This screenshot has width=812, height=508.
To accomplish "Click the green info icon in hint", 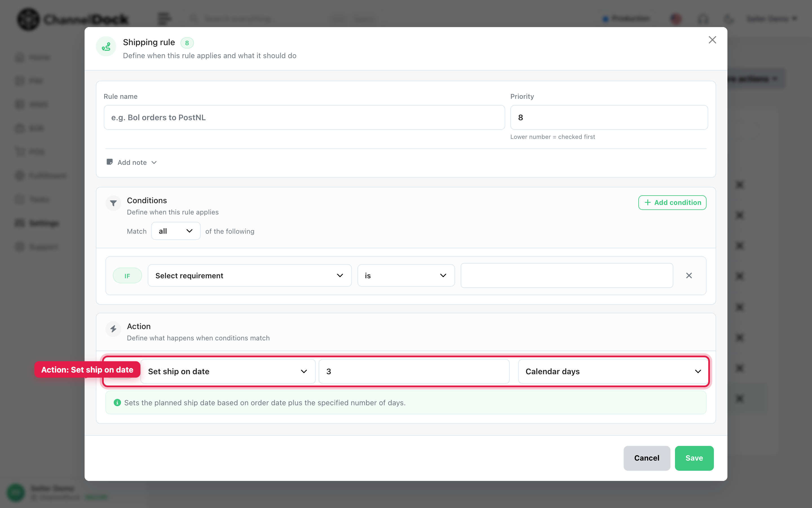I will [x=117, y=402].
